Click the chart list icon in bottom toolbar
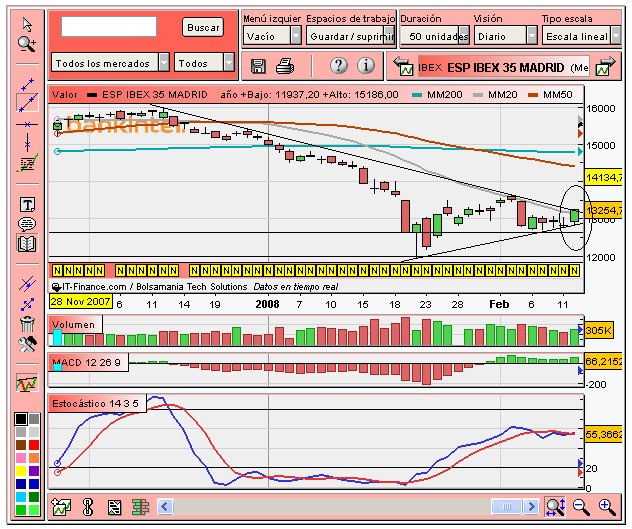632x529 pixels. [114, 507]
